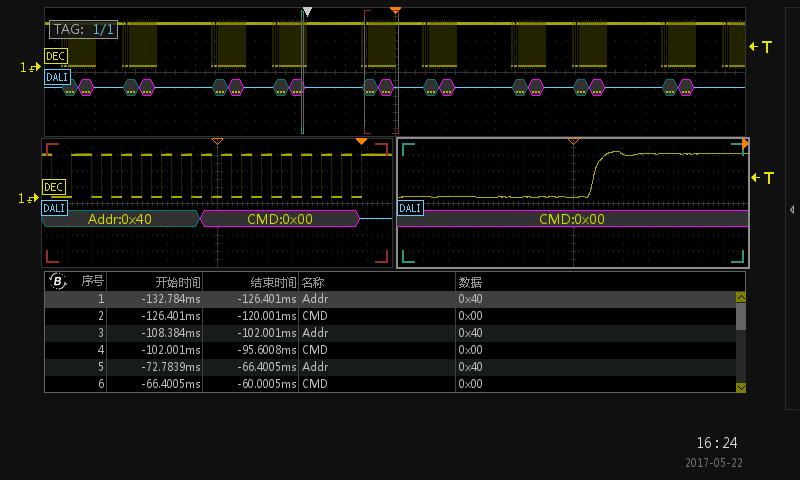
Task: Select the orange cursor marker atop overview
Action: click(395, 10)
